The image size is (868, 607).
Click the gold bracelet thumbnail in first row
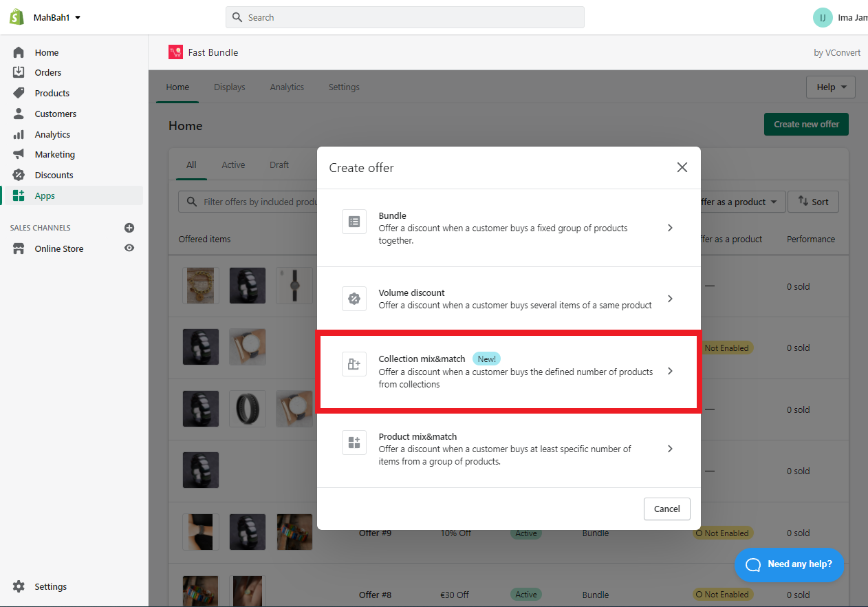pos(201,286)
